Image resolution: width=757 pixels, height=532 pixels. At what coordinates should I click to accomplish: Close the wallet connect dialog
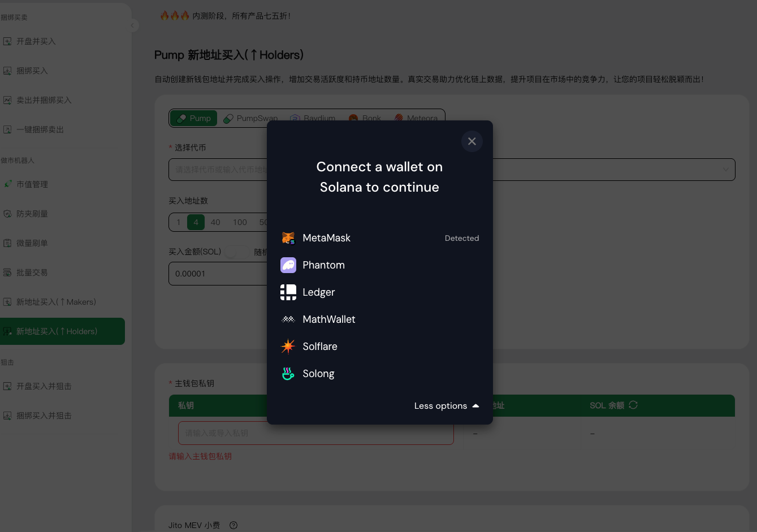pos(472,141)
